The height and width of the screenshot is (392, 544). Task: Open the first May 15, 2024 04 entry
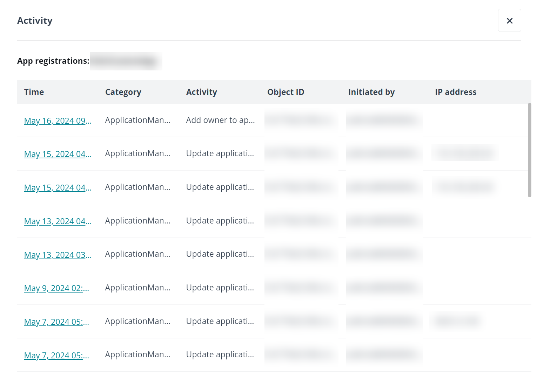[58, 154]
